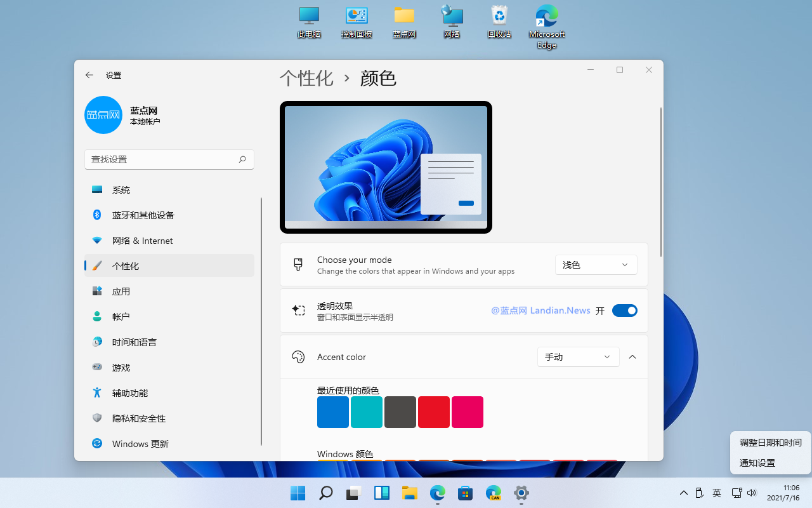Open Choose your mode 浅色 dropdown
Viewport: 812px width, 508px height.
point(596,265)
